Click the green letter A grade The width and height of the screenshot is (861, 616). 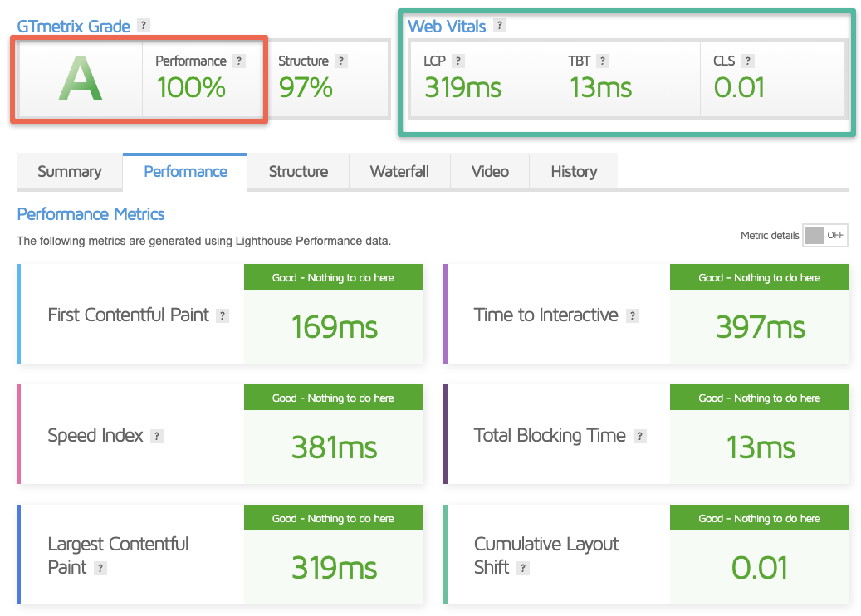pyautogui.click(x=78, y=80)
